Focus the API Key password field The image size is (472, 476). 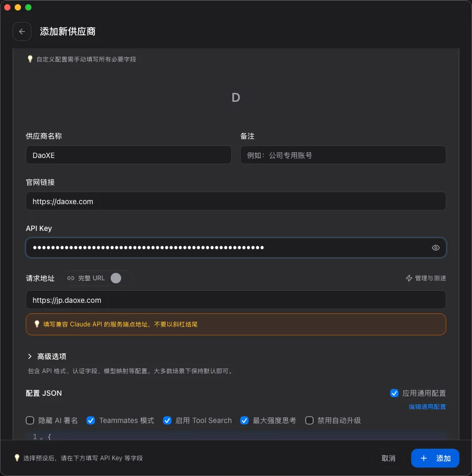click(x=236, y=248)
